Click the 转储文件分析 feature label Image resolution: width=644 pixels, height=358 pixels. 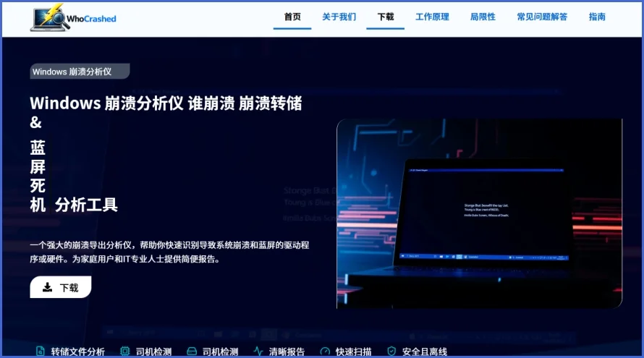tap(77, 351)
